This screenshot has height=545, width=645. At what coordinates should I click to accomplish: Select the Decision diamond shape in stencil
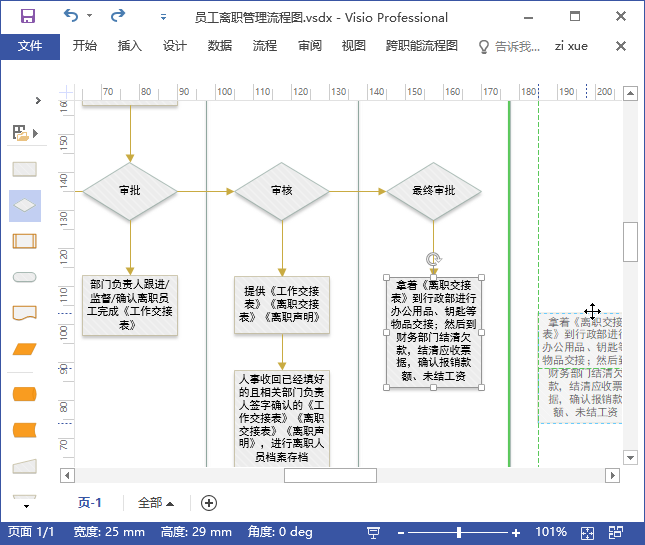tap(25, 206)
